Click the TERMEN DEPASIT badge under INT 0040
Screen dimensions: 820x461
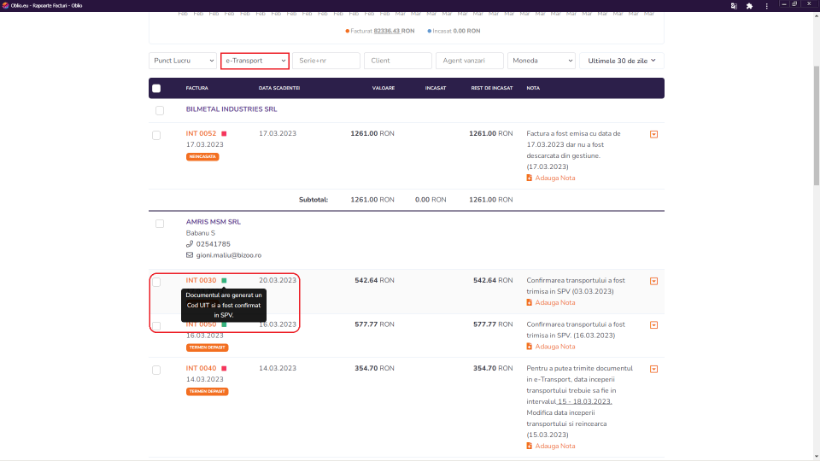[x=207, y=391]
